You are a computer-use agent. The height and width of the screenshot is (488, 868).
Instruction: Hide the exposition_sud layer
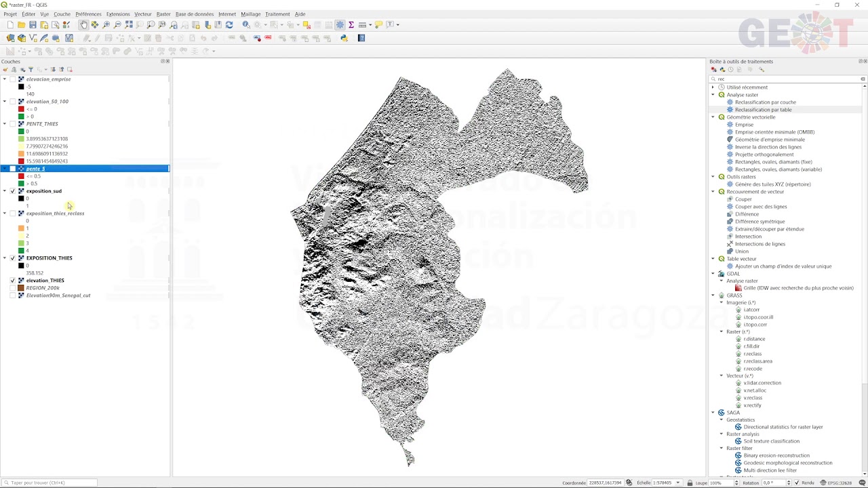[13, 191]
